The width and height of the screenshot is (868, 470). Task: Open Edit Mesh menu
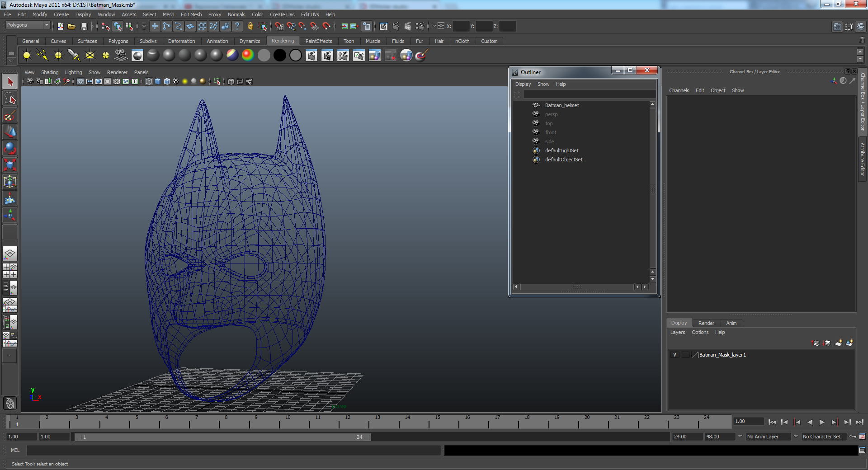point(191,14)
